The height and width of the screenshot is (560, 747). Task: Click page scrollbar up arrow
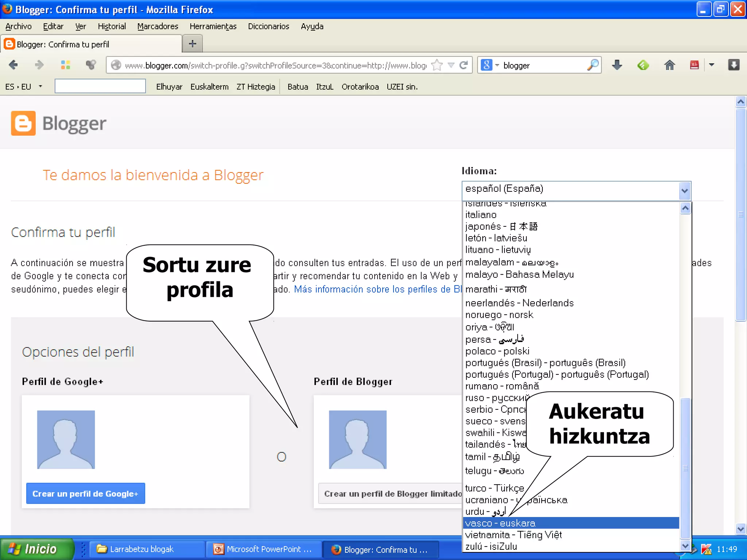740,102
